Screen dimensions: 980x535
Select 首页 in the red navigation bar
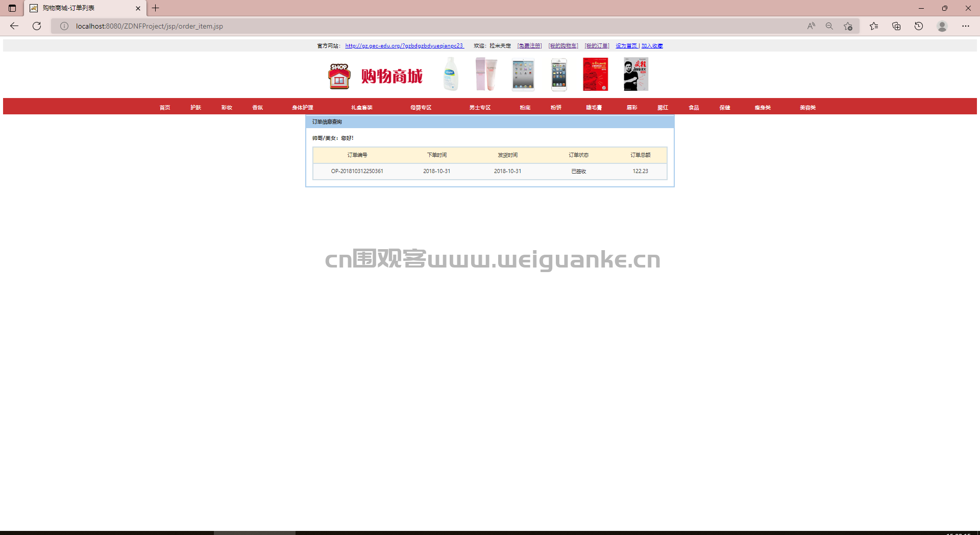[164, 107]
